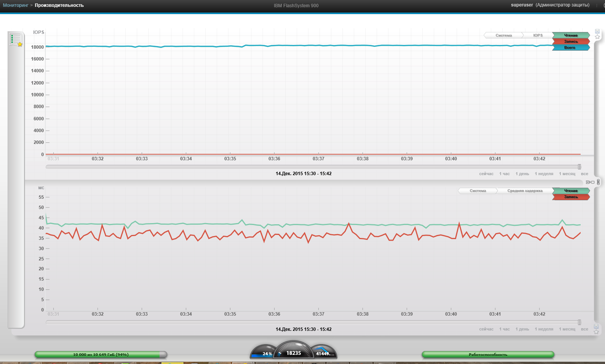Select Производительность in the breadcrumb
Screen dimensions: 605x364
(x=59, y=5)
